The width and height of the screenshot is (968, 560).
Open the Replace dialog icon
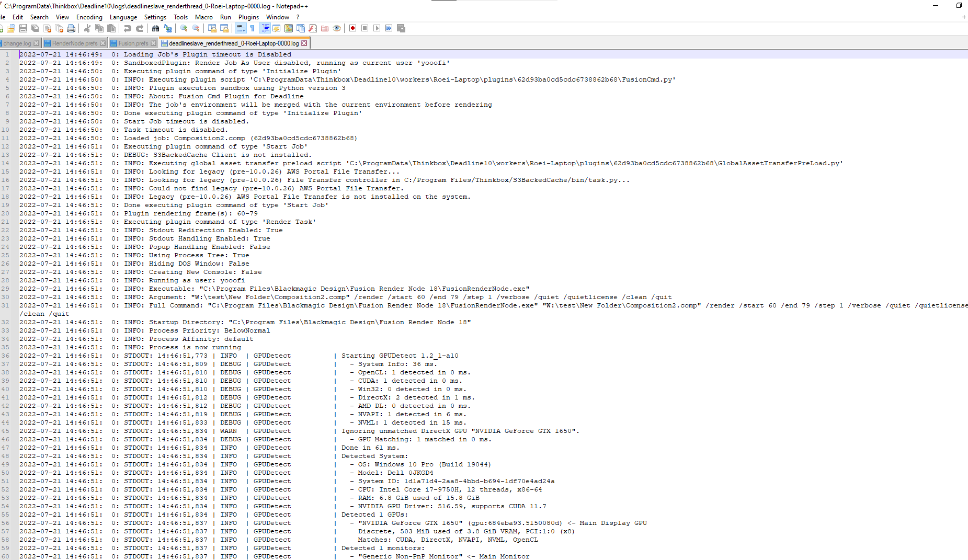click(x=168, y=28)
